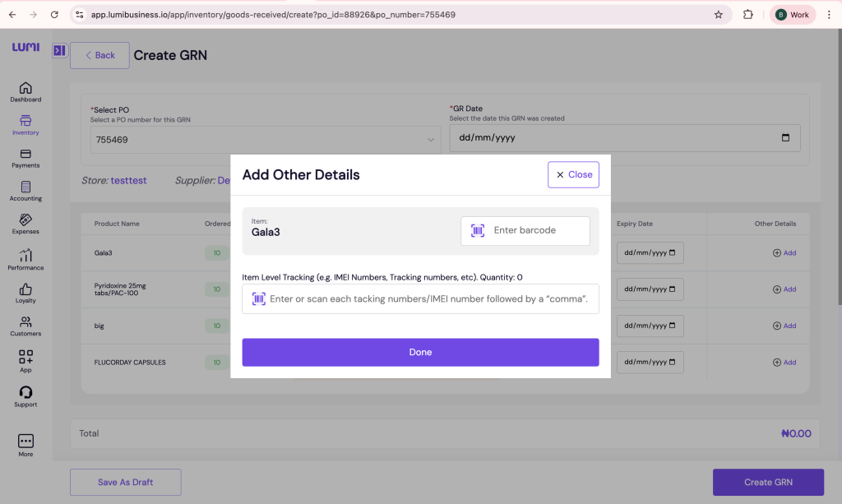Collapse the sidebar using the toggle
Screen dimensions: 842x504
click(59, 51)
